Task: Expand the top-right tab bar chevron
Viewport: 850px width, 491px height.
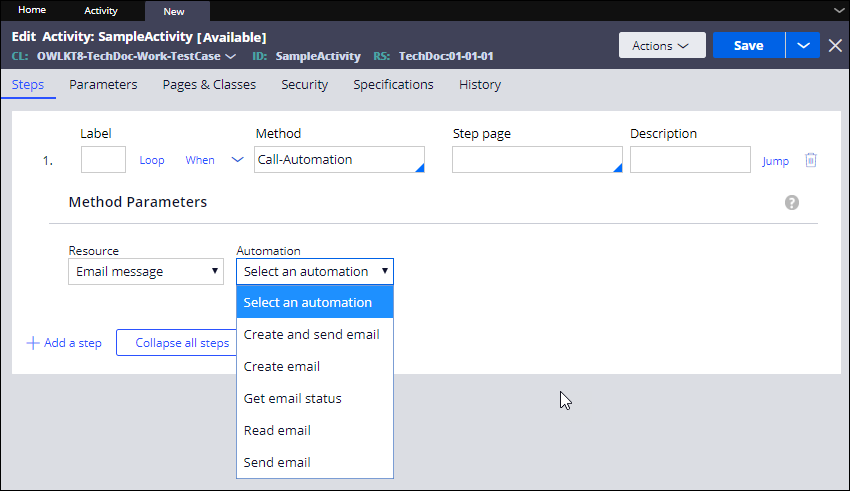Action: (838, 10)
